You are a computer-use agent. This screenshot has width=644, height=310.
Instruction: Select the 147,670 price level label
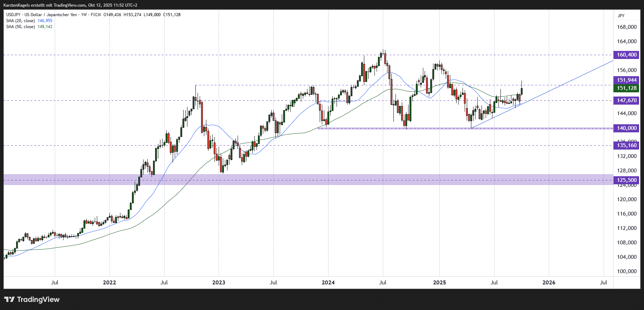[626, 100]
